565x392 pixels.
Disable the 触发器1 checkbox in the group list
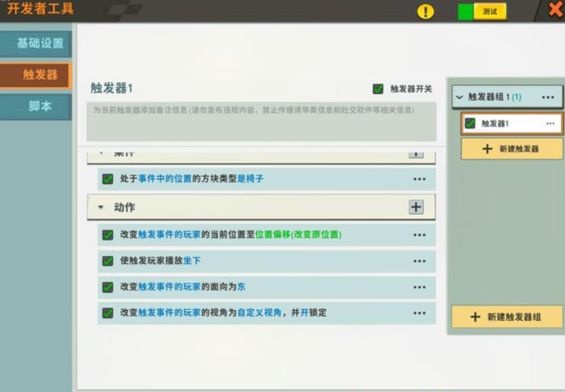(470, 124)
